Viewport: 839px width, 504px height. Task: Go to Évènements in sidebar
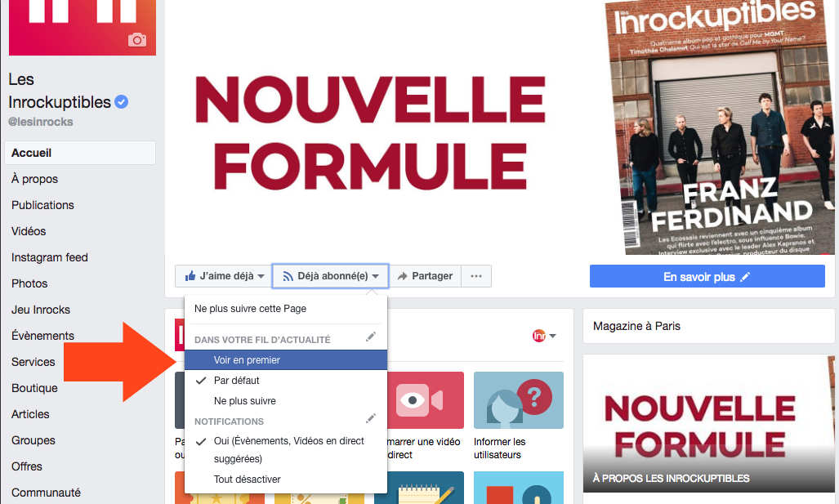pyautogui.click(x=42, y=336)
